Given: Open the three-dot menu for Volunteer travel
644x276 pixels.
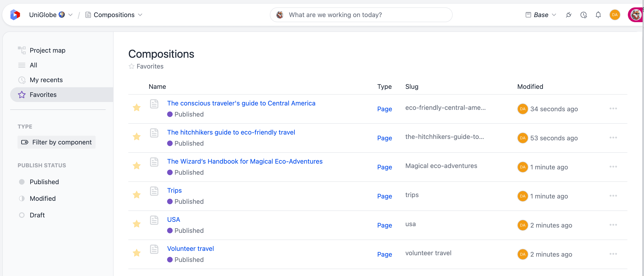Looking at the screenshot, I should tap(613, 254).
